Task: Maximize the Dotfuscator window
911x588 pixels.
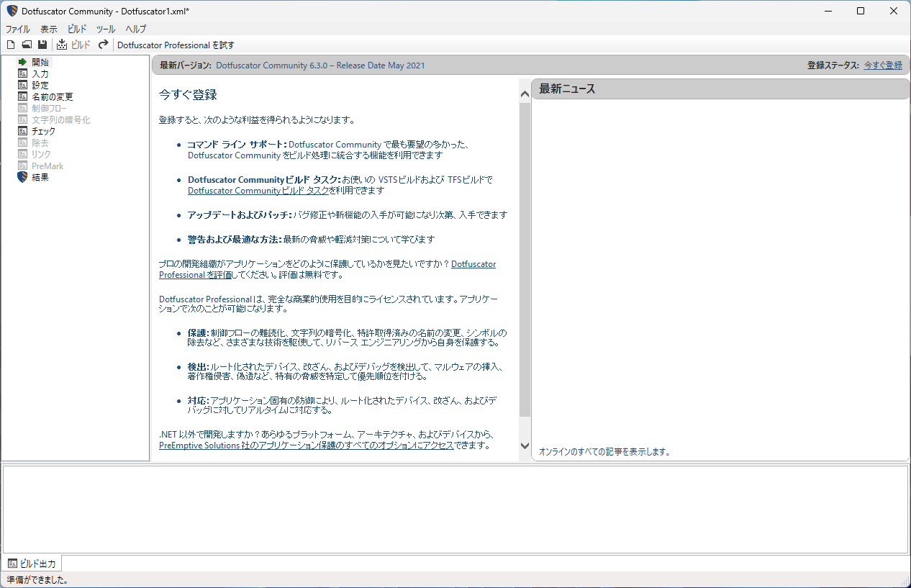Action: (x=861, y=11)
